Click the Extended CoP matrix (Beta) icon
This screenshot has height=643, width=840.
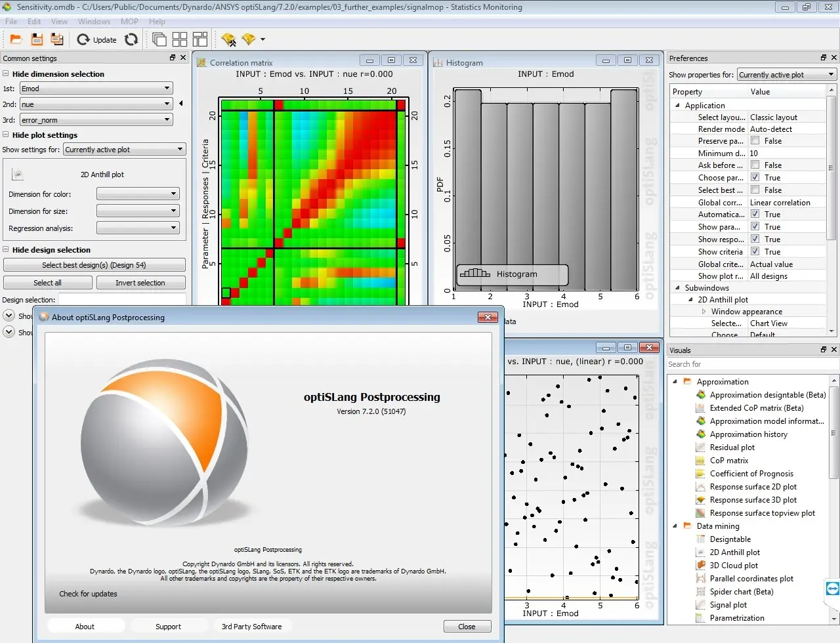(x=701, y=408)
